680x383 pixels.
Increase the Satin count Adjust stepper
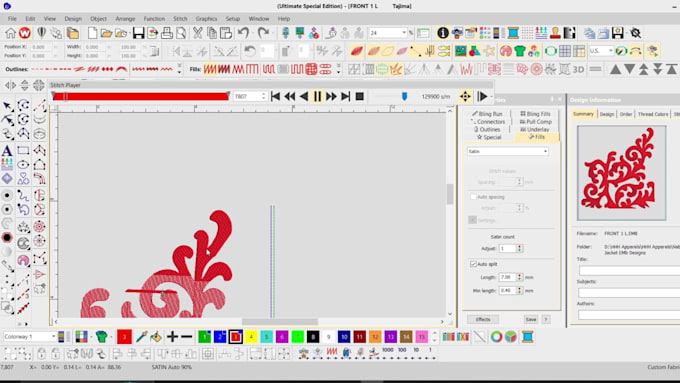pos(520,246)
